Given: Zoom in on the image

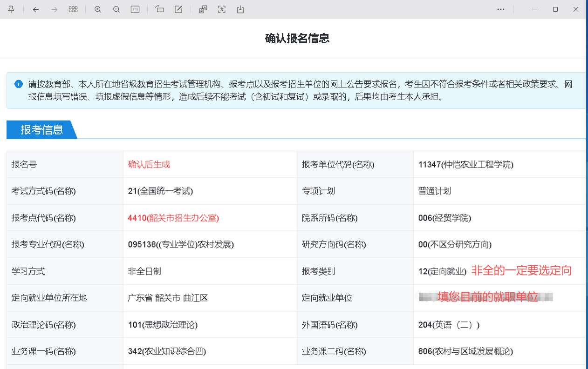Looking at the screenshot, I should click(98, 9).
